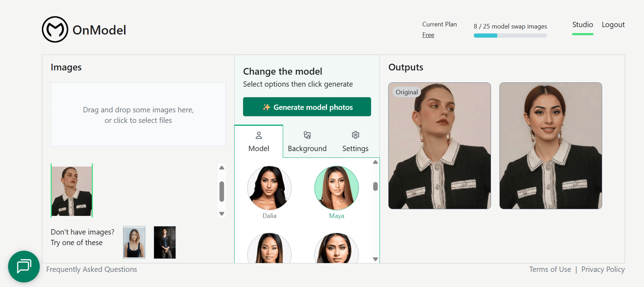This screenshot has width=644, height=287.
Task: Click the OnModel brand name text
Action: pos(99,30)
